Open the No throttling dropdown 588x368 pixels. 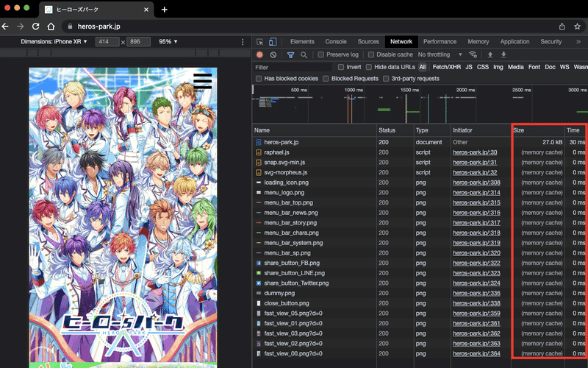(x=440, y=54)
